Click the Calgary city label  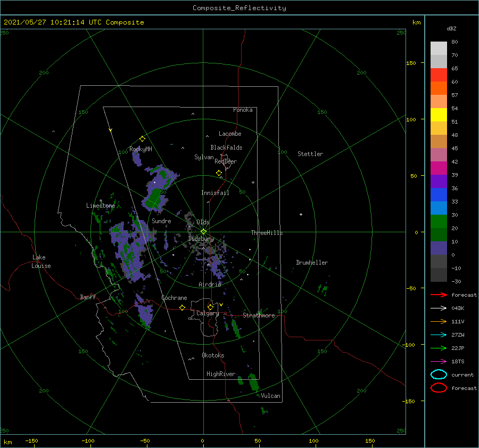208,313
